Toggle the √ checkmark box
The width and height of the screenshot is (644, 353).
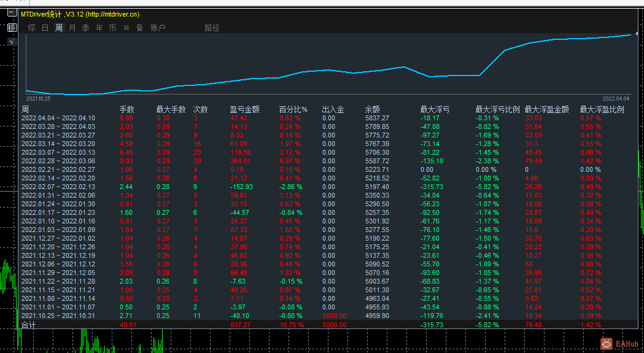(x=12, y=42)
